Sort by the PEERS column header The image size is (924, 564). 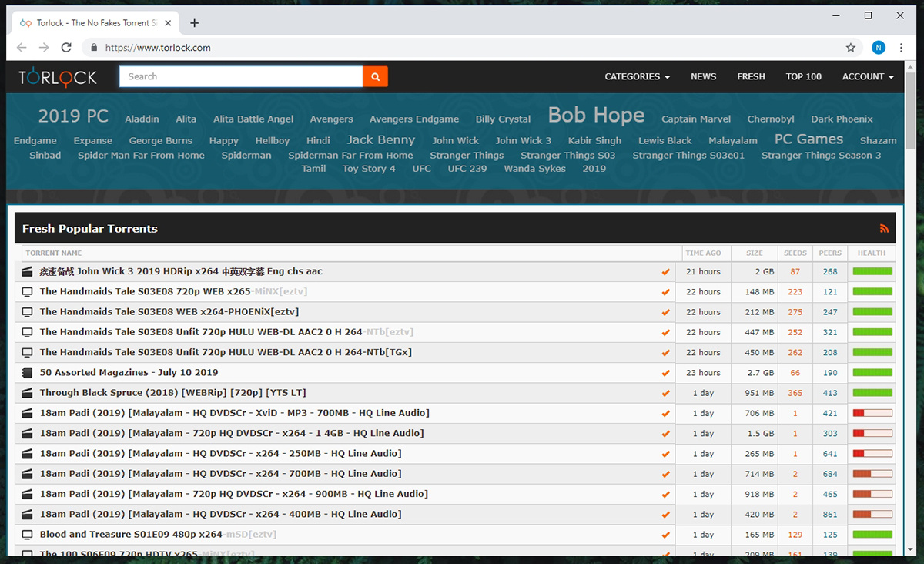pyautogui.click(x=830, y=253)
